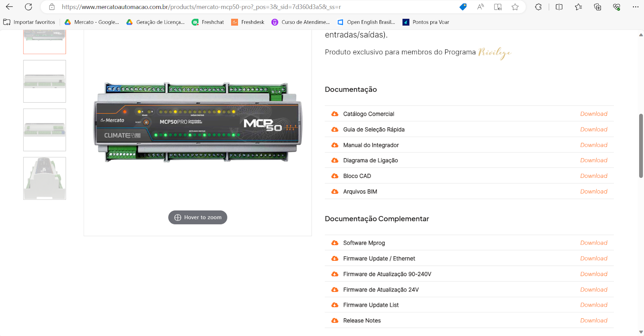Download the Bloco CAD file
Viewport: 644px width, 336px height.
(594, 176)
